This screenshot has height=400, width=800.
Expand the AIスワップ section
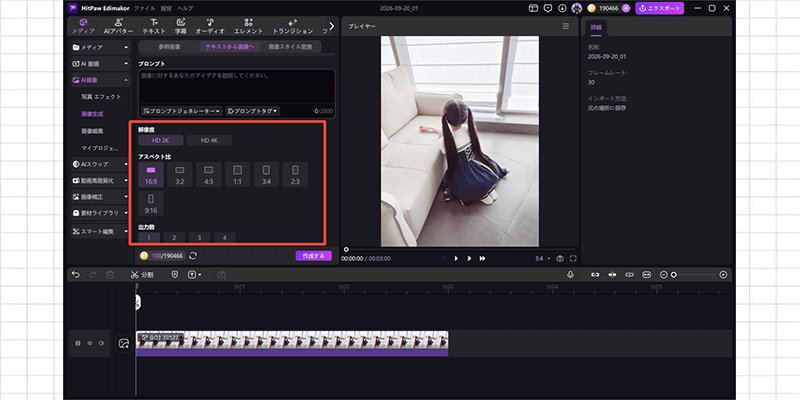(x=101, y=164)
